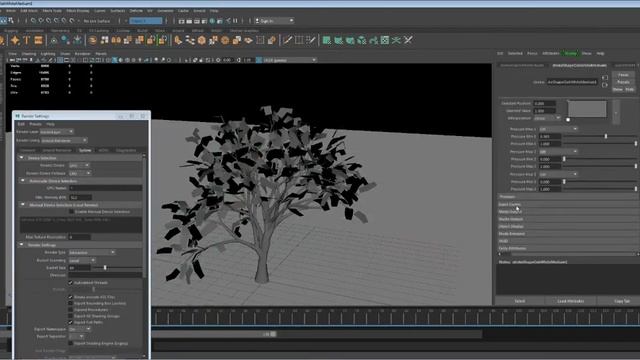Open the Render Device dropdown
This screenshot has height=360, width=640.
tap(79, 165)
